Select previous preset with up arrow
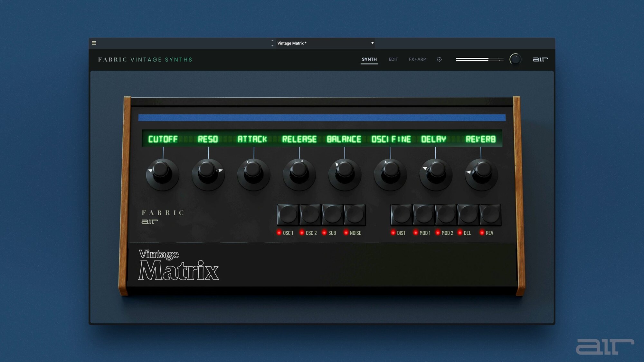Viewport: 644px width, 362px height. (272, 41)
